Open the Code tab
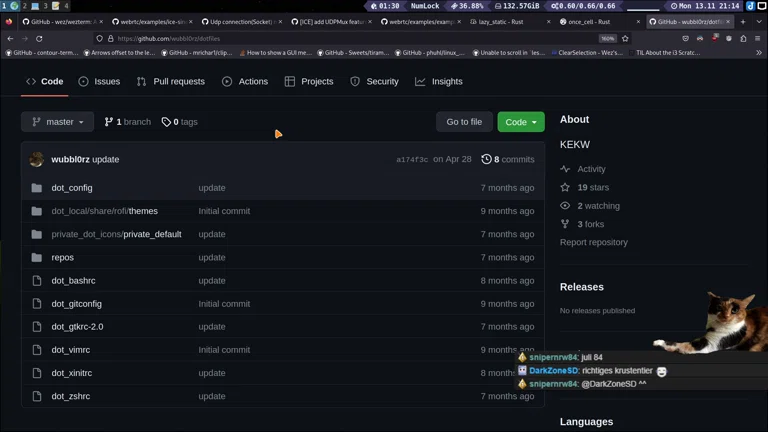This screenshot has height=432, width=768. pyautogui.click(x=45, y=81)
